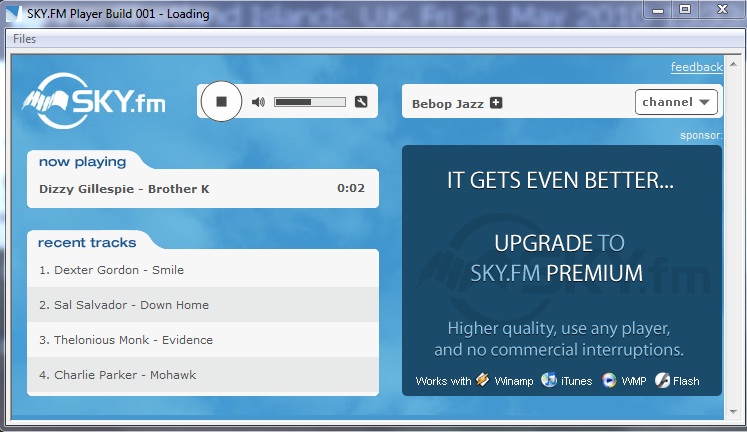The width and height of the screenshot is (747, 432).
Task: Stop playback with the stop button
Action: point(221,101)
